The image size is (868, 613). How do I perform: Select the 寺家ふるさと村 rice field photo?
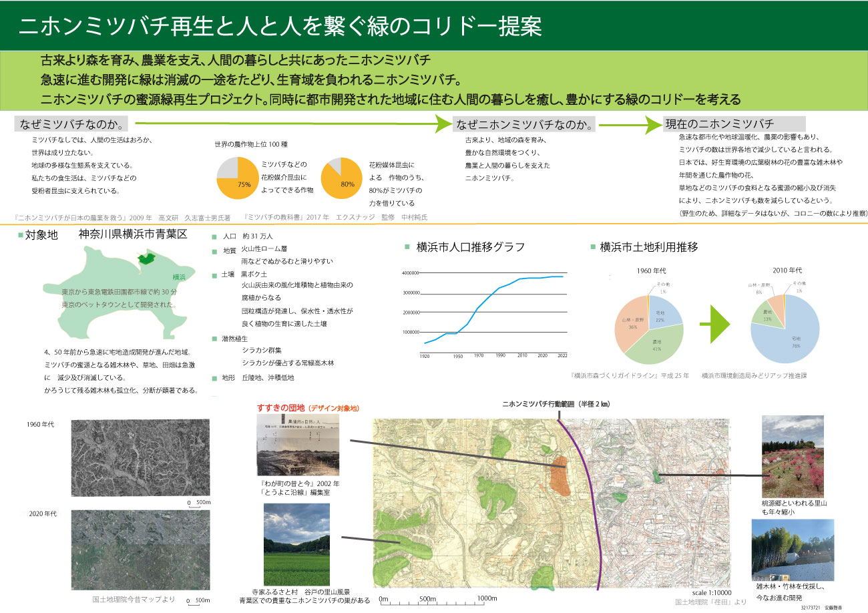coord(296,544)
